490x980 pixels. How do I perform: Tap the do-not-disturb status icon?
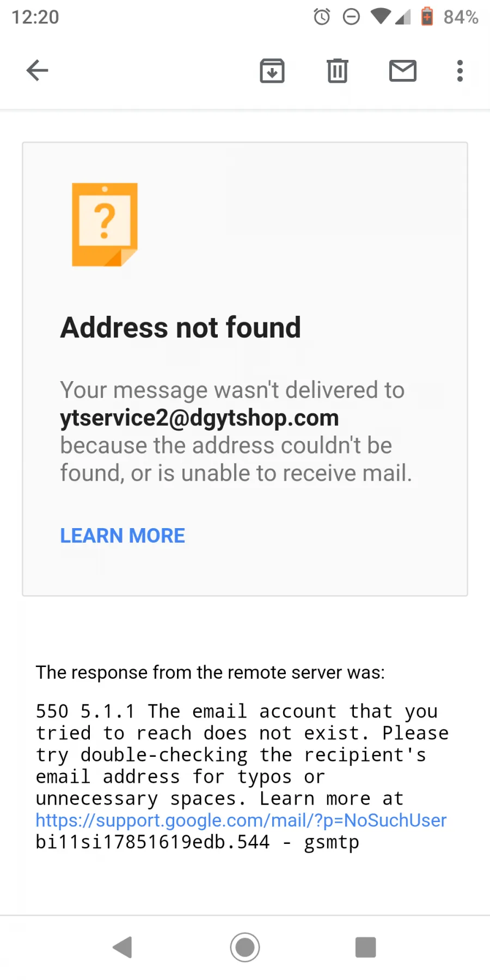(x=351, y=17)
